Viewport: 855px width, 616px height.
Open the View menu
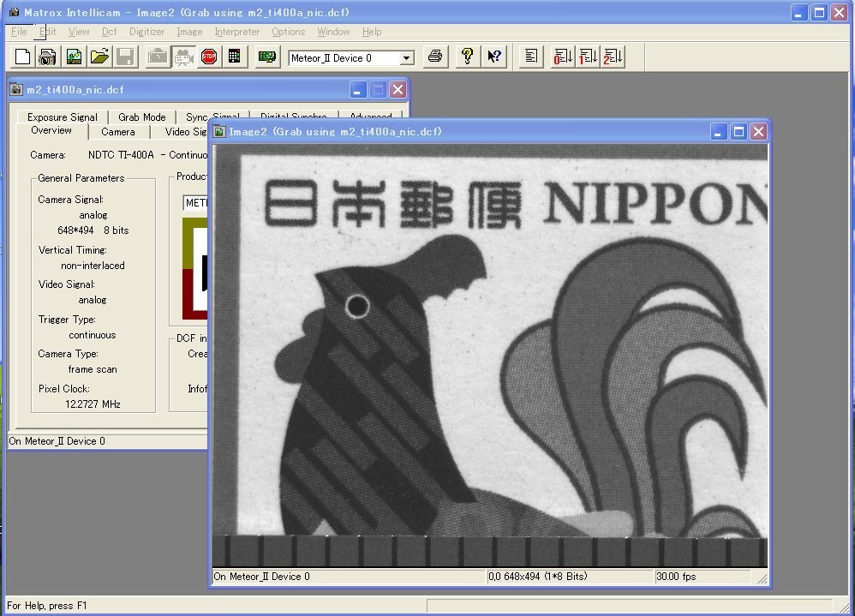click(79, 32)
